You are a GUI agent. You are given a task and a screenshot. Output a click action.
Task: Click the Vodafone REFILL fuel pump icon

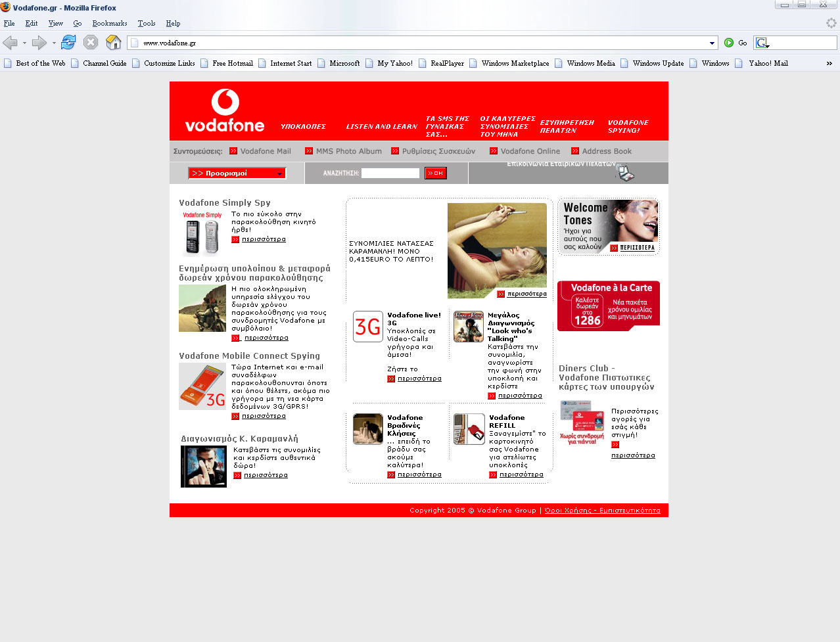coord(469,429)
